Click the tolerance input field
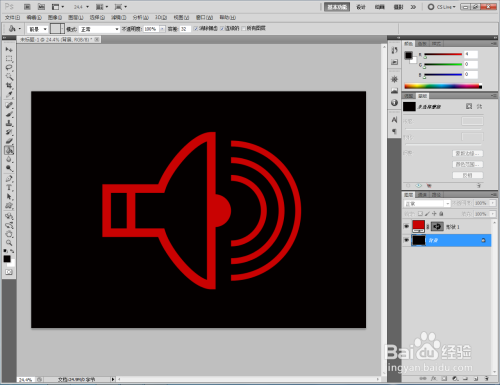The width and height of the screenshot is (500, 385). 185,29
